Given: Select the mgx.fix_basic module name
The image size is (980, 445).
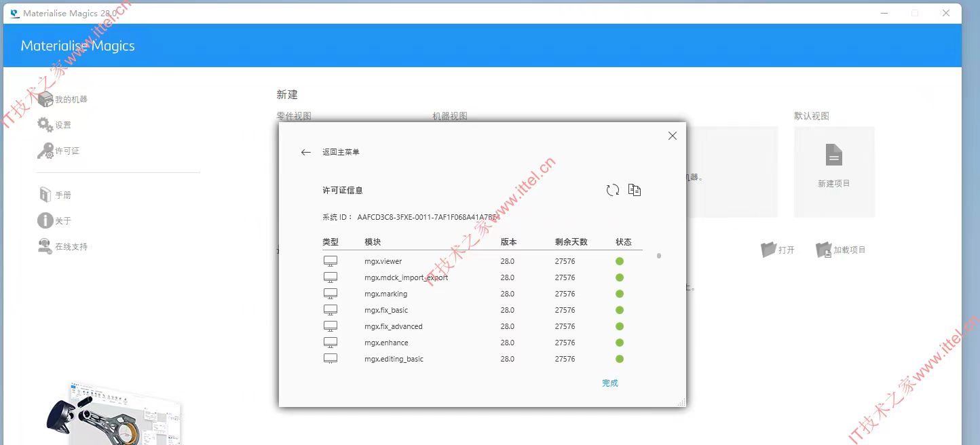Looking at the screenshot, I should click(x=386, y=310).
